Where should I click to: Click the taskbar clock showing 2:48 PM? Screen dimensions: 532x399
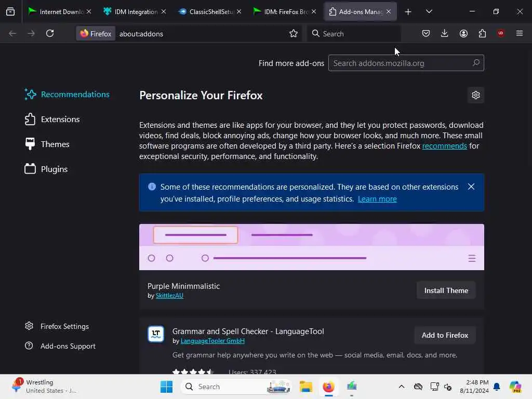[x=474, y=387]
